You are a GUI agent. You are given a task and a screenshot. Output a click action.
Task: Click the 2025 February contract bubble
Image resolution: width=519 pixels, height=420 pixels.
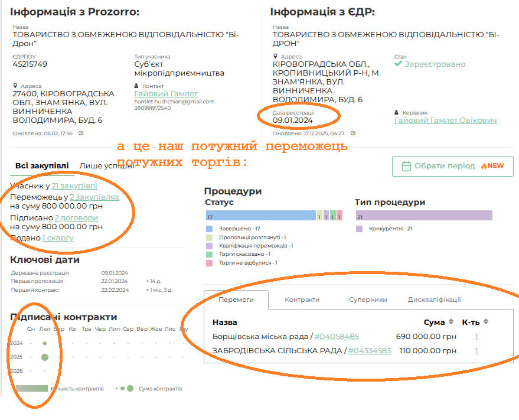click(45, 357)
